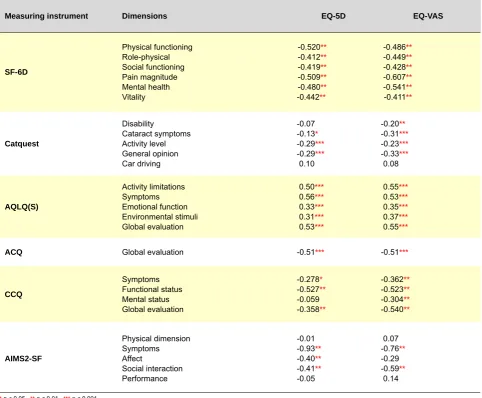Screen dimensions: 482x398
Task: Select the value "-0.01" for Physical dimension
Action: click(306, 339)
